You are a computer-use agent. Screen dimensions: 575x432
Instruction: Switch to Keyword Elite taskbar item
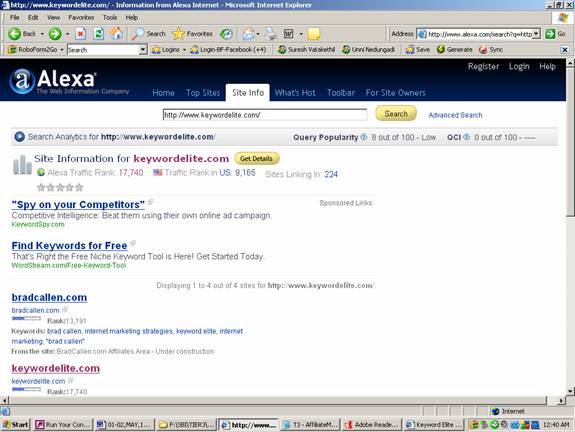[x=434, y=425]
